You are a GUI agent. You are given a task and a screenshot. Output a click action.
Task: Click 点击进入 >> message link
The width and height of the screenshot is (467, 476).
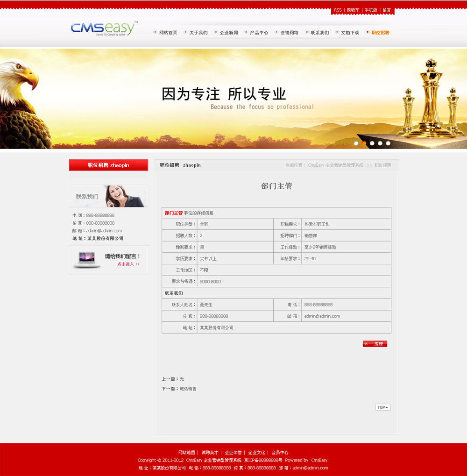[x=128, y=264]
